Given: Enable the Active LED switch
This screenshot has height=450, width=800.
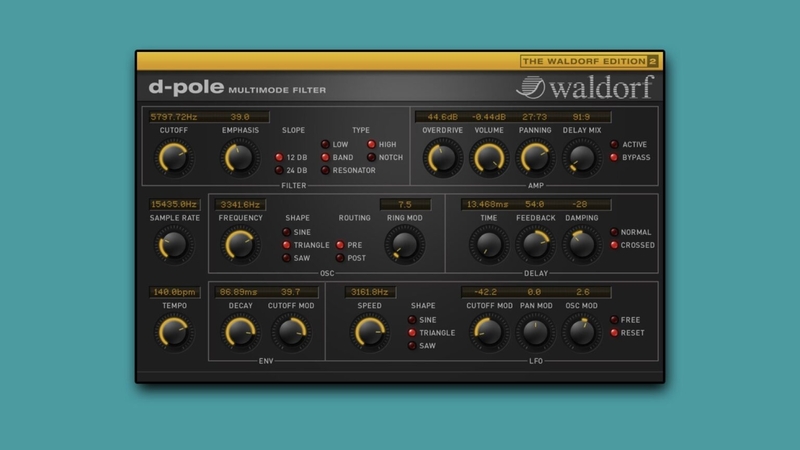Looking at the screenshot, I should point(614,144).
